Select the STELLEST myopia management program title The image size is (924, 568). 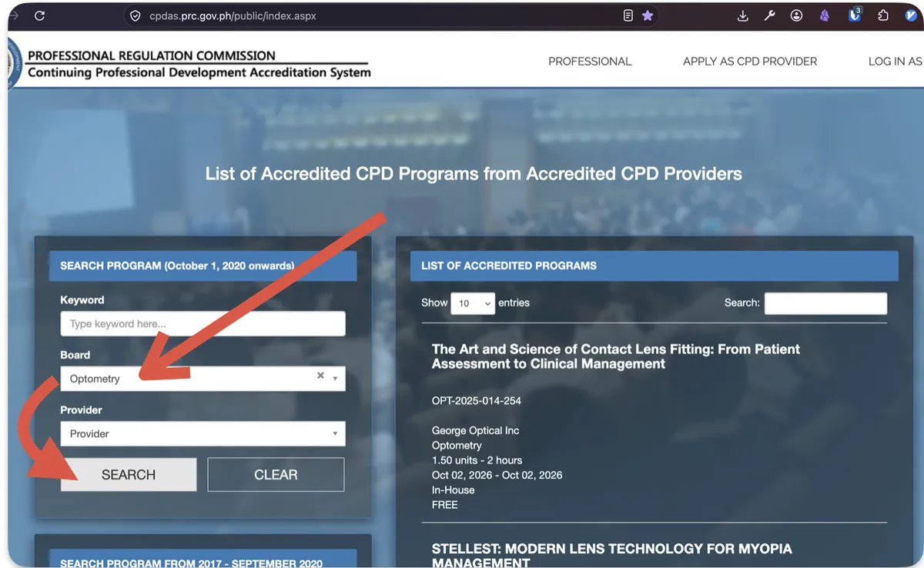point(612,556)
